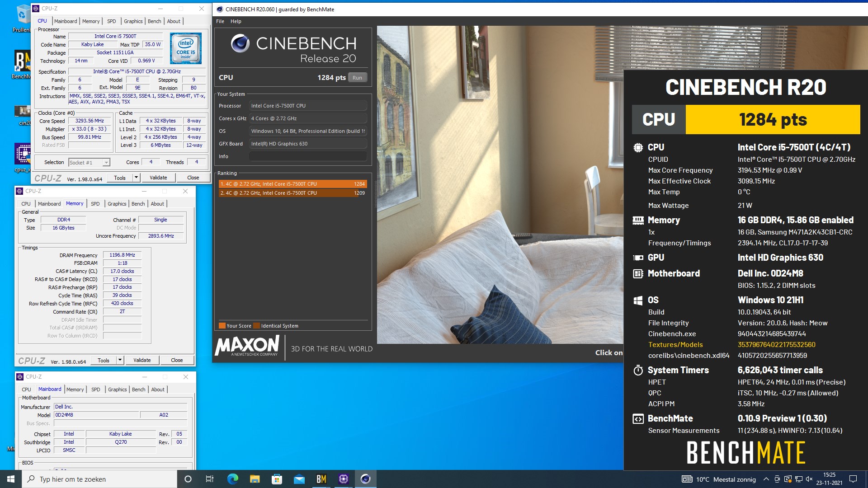Click the Memory icon in BenchMate panel
This screenshot has height=488, width=868.
click(x=638, y=220)
